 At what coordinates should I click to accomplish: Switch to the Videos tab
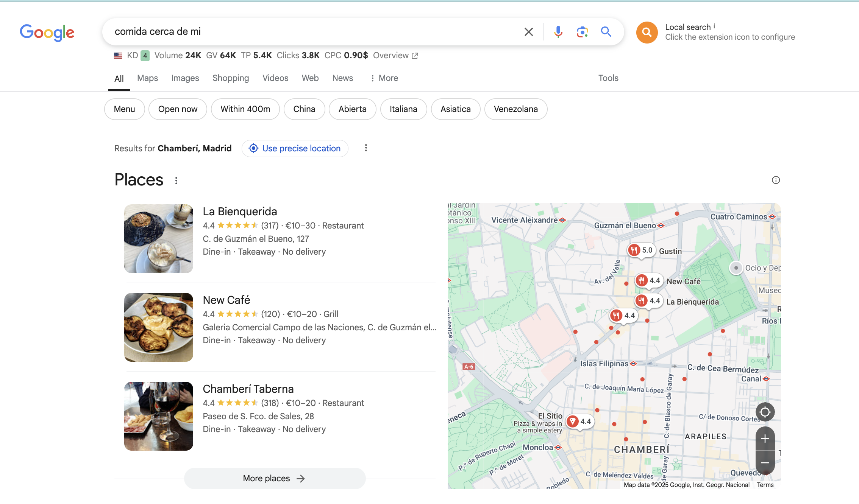275,78
